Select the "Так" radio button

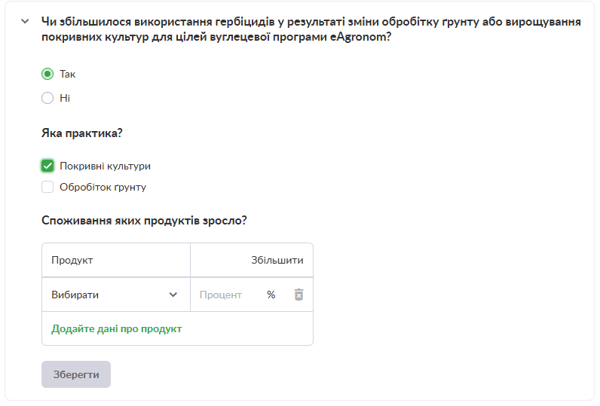[47, 74]
